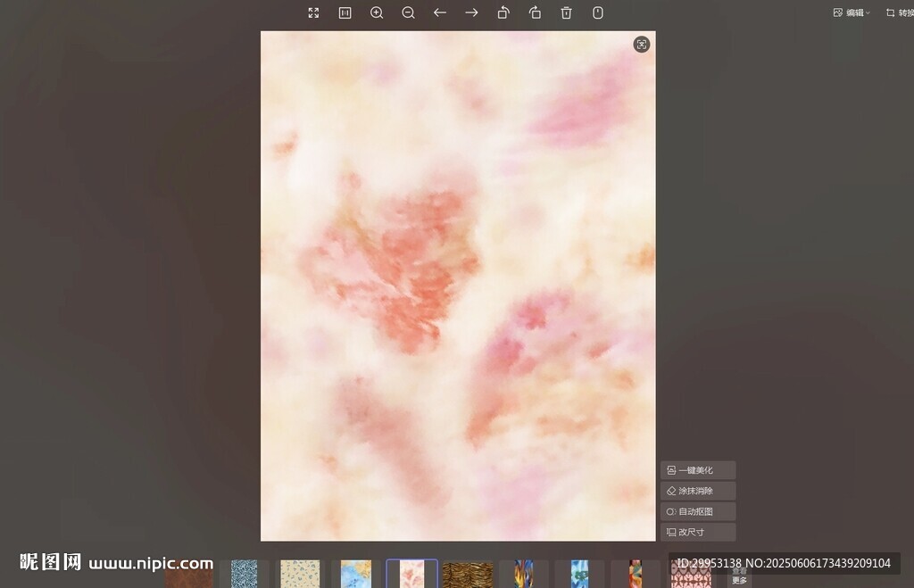Enter fullscreen view with expand arrows icon
Screen dimensions: 914x588
[x=313, y=12]
